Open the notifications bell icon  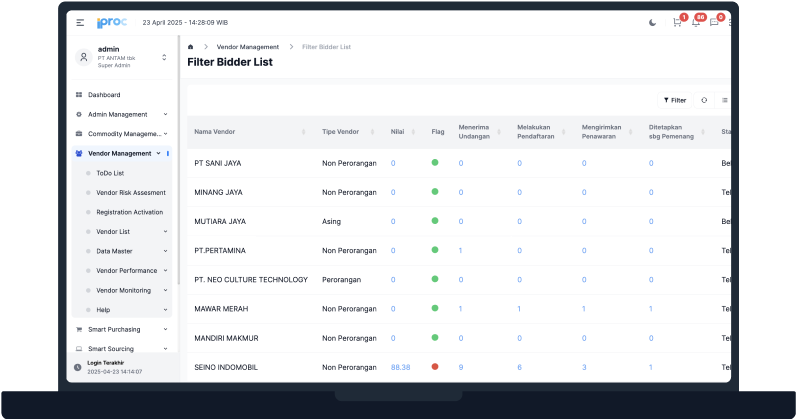coord(695,22)
